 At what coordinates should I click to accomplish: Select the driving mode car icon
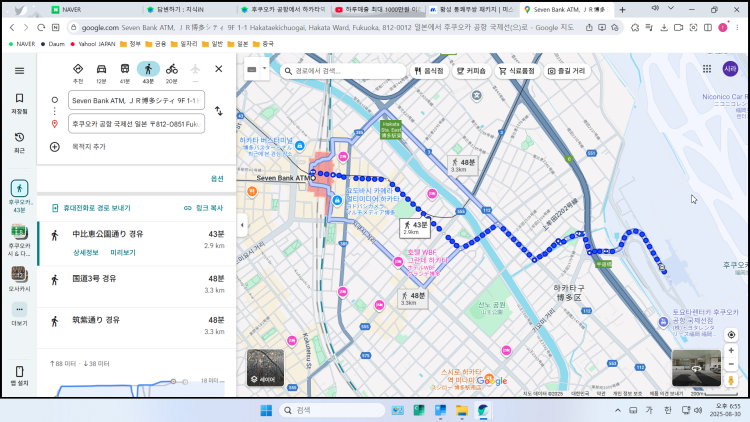(x=101, y=73)
